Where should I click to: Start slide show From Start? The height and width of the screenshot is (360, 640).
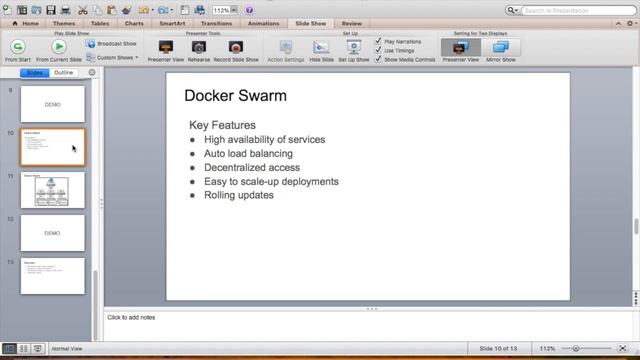pos(18,51)
